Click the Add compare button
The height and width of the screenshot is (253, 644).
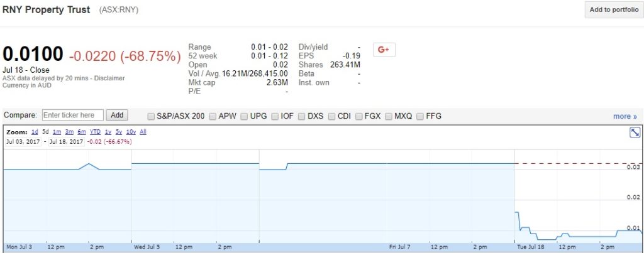(117, 116)
